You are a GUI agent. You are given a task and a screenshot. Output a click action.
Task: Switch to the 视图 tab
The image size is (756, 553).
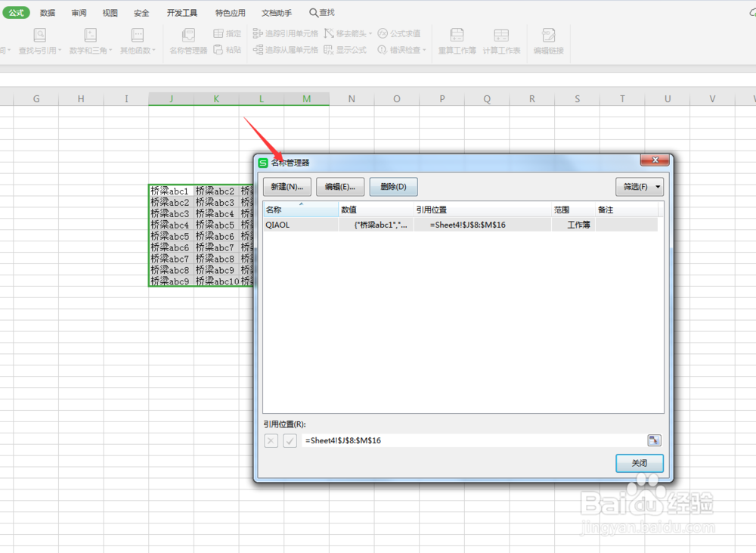click(110, 13)
